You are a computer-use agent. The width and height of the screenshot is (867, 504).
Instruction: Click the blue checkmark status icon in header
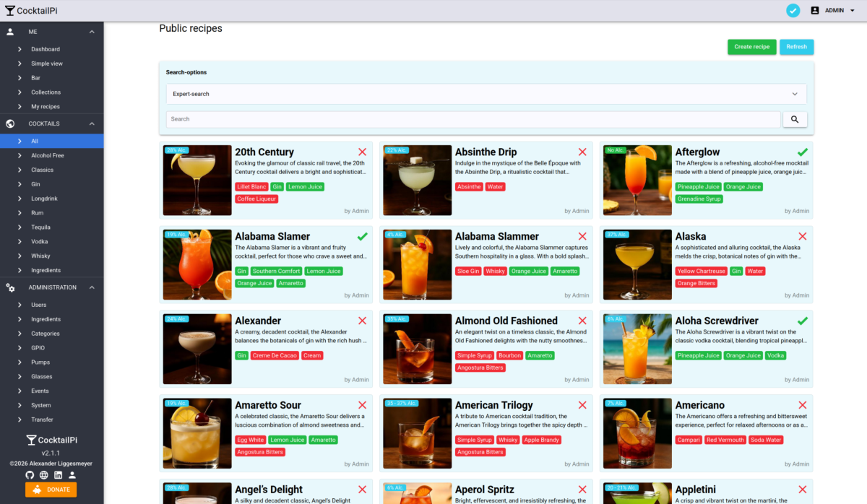click(x=793, y=10)
